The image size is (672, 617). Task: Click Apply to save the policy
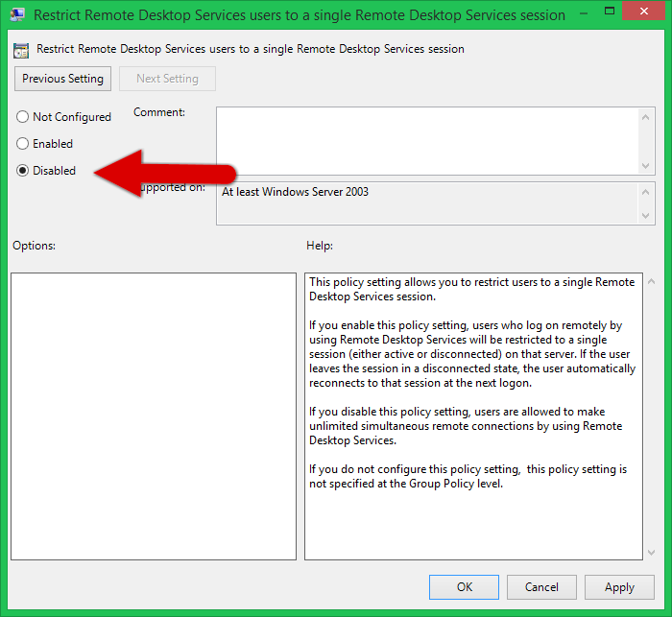619,587
